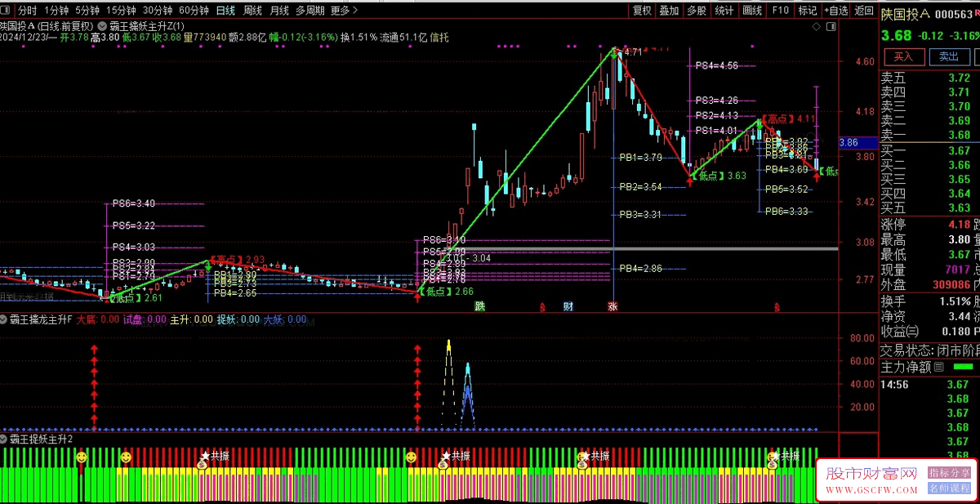Click the red 买入 buy button

[903, 56]
